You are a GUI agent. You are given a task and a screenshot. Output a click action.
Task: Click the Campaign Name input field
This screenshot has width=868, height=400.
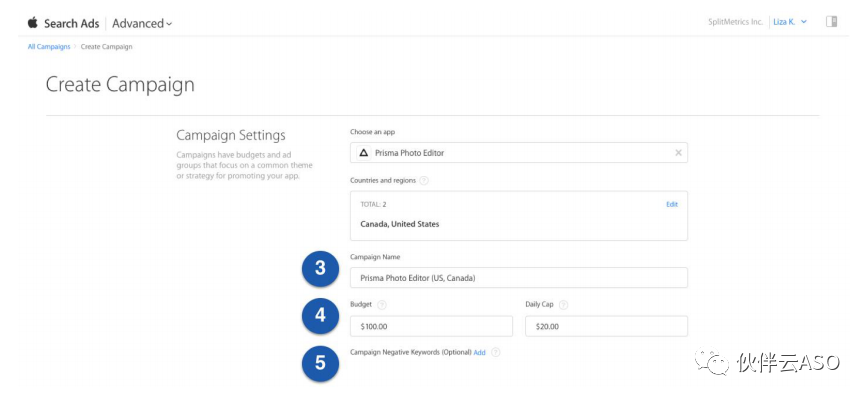click(x=518, y=278)
